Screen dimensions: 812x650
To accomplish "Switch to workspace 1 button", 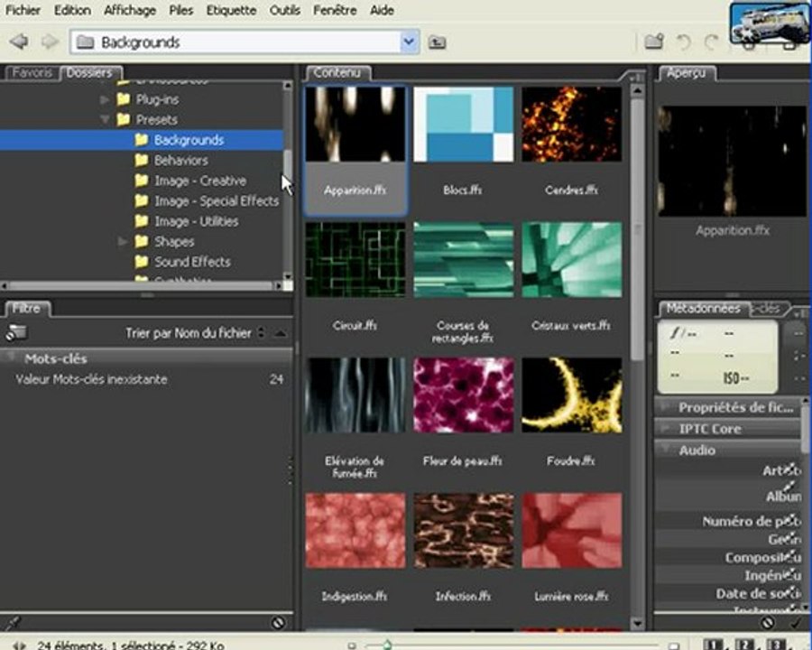I will tap(714, 645).
